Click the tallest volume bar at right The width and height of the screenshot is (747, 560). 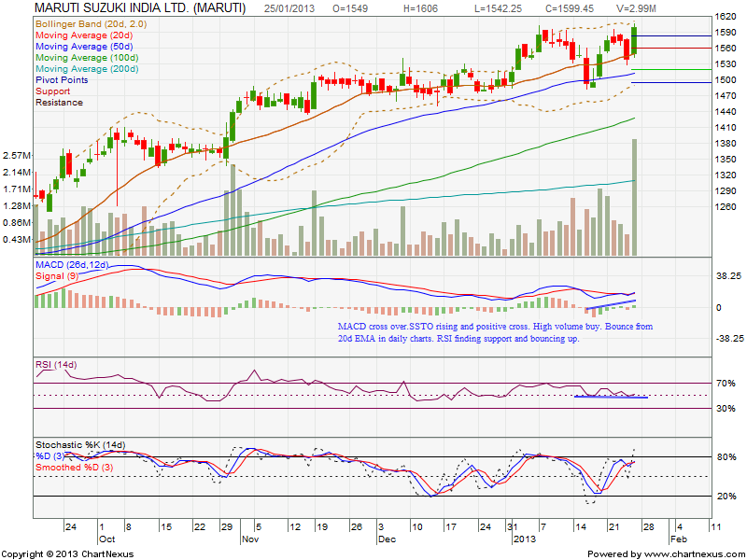[x=635, y=197]
